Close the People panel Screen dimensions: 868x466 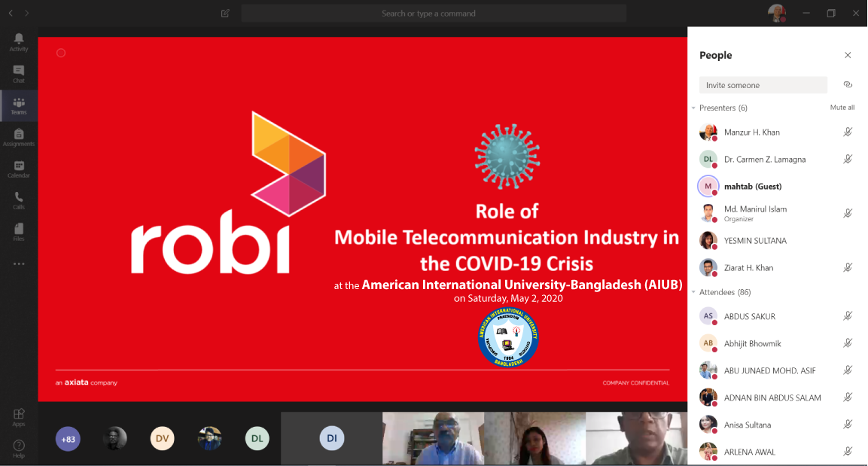click(x=848, y=56)
